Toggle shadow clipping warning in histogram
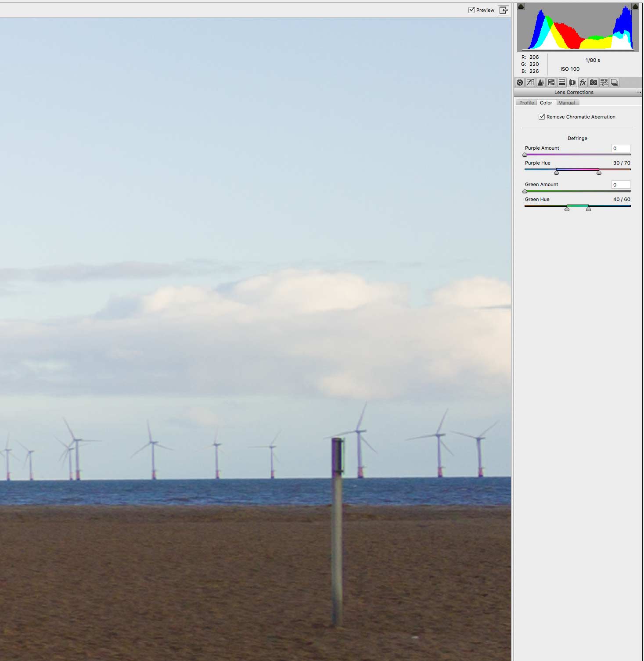Viewport: 644px width, 661px height. point(521,7)
